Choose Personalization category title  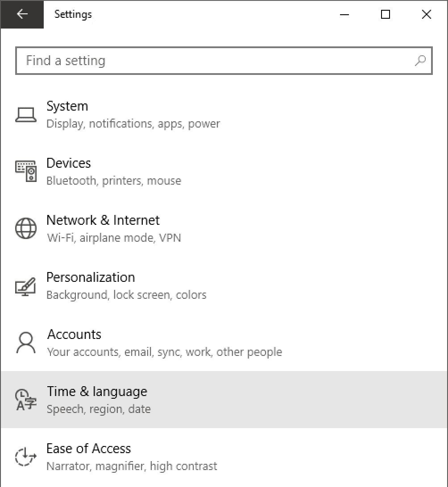tap(91, 277)
